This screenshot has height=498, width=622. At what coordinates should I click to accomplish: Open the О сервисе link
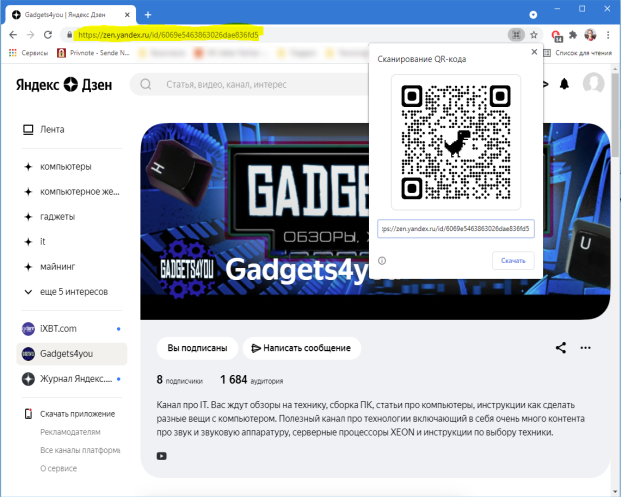pyautogui.click(x=58, y=469)
